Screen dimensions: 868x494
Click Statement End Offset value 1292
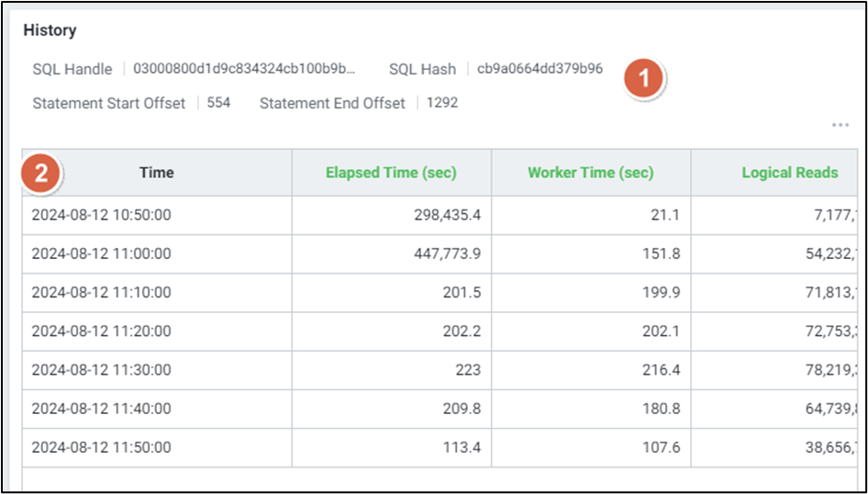[442, 103]
